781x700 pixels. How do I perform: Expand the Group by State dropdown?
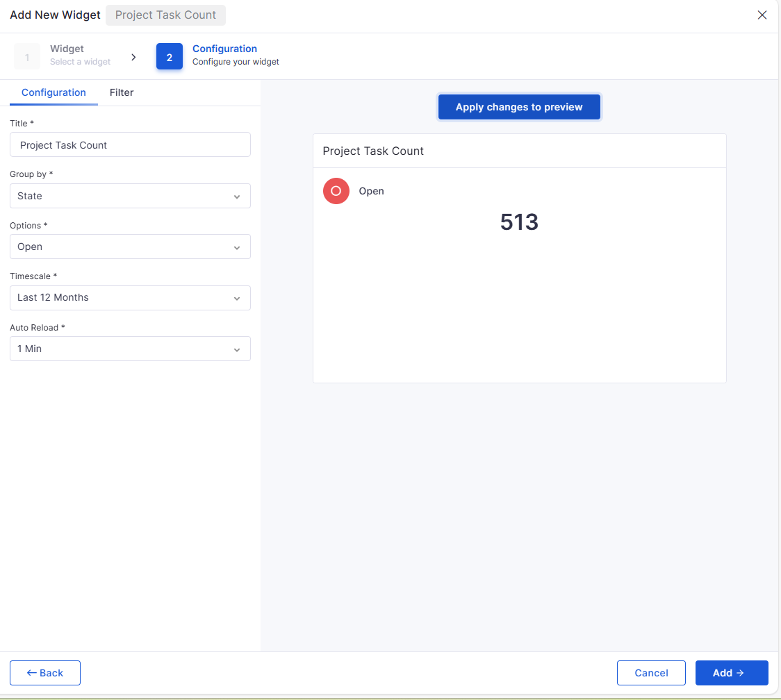tap(130, 196)
